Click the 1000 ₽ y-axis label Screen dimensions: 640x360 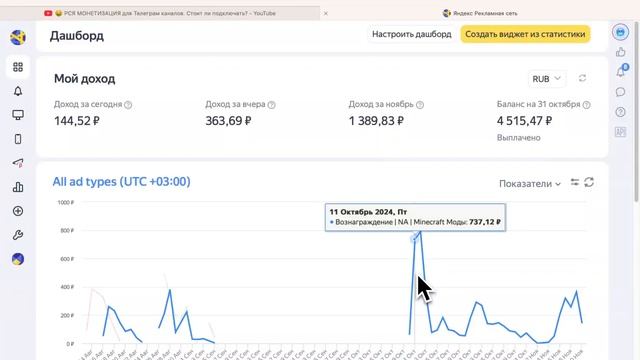pyautogui.click(x=66, y=202)
